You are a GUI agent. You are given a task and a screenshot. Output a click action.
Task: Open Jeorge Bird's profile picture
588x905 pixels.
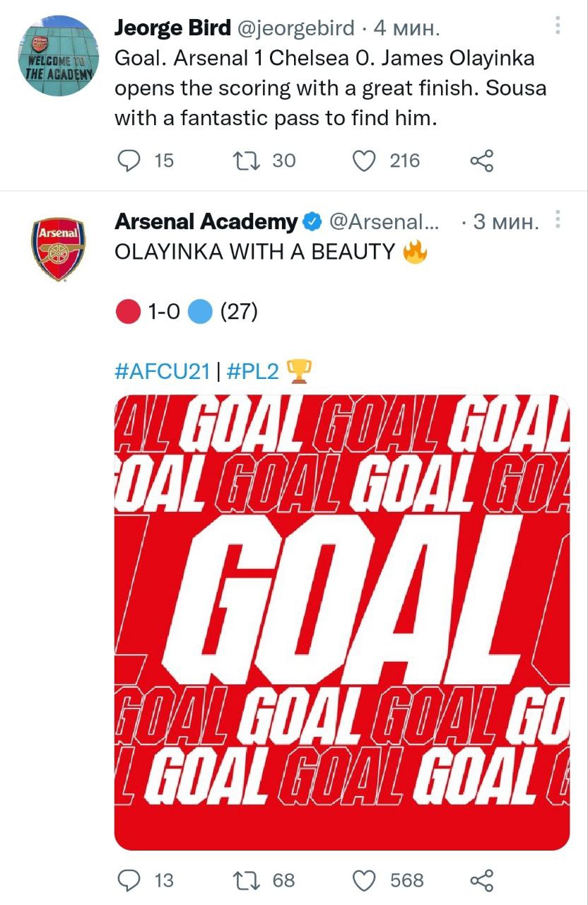tap(57, 58)
